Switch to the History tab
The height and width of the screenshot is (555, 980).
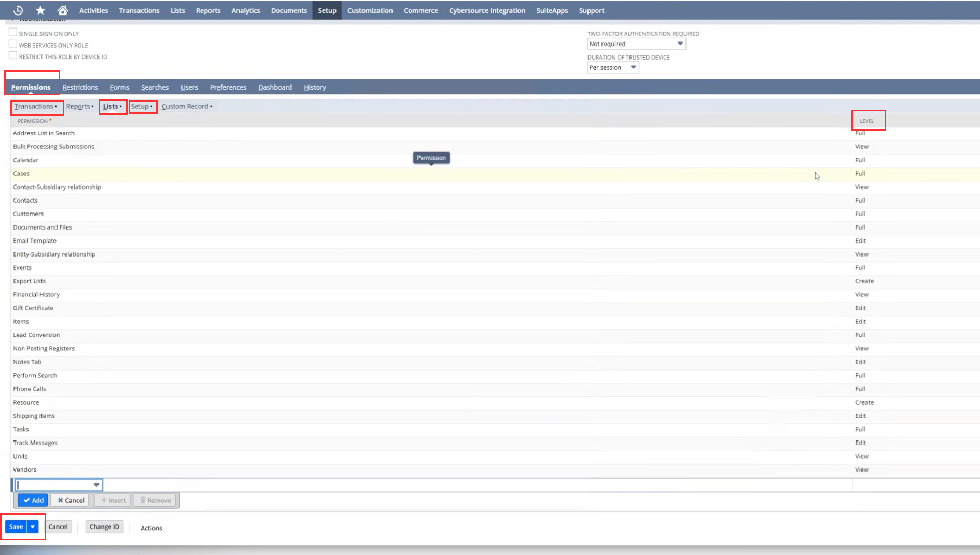tap(315, 87)
